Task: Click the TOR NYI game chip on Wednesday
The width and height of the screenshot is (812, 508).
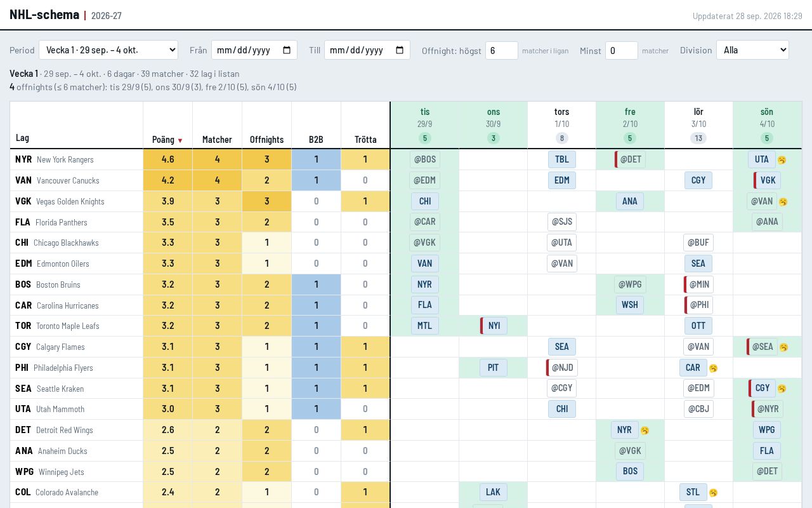Action: click(494, 326)
